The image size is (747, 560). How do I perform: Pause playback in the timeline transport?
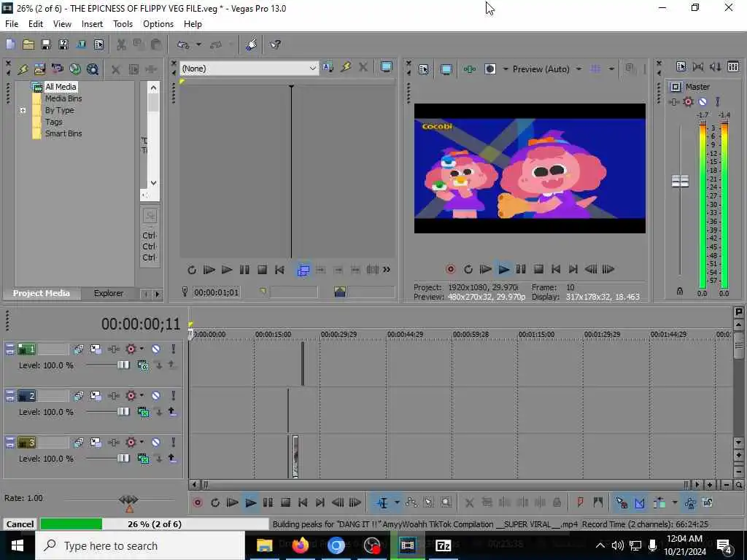click(x=268, y=503)
